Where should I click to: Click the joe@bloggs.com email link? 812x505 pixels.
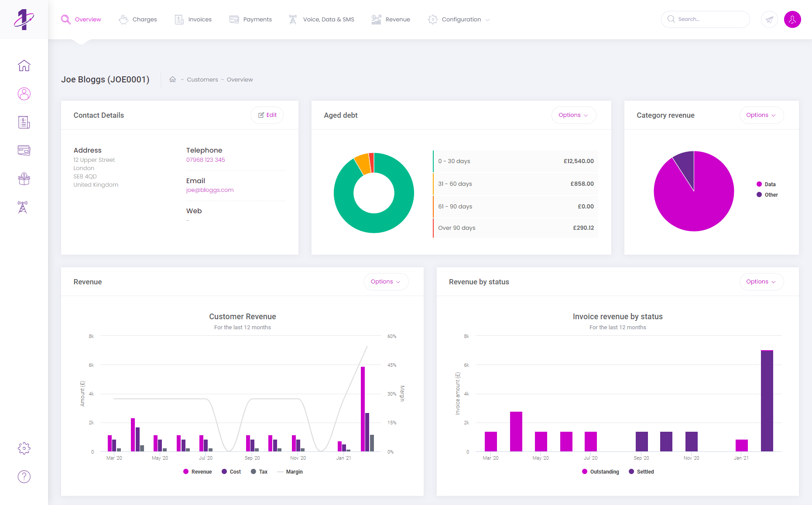[x=210, y=190]
